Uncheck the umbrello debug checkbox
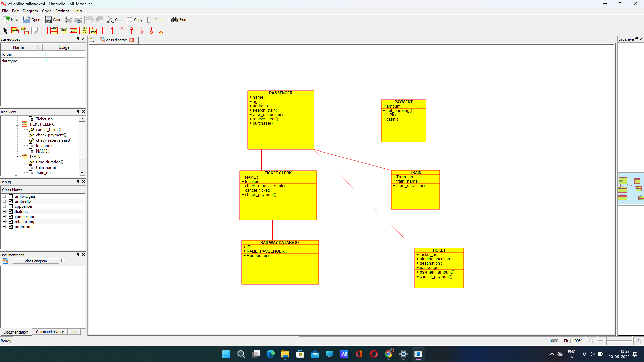 coord(11,201)
